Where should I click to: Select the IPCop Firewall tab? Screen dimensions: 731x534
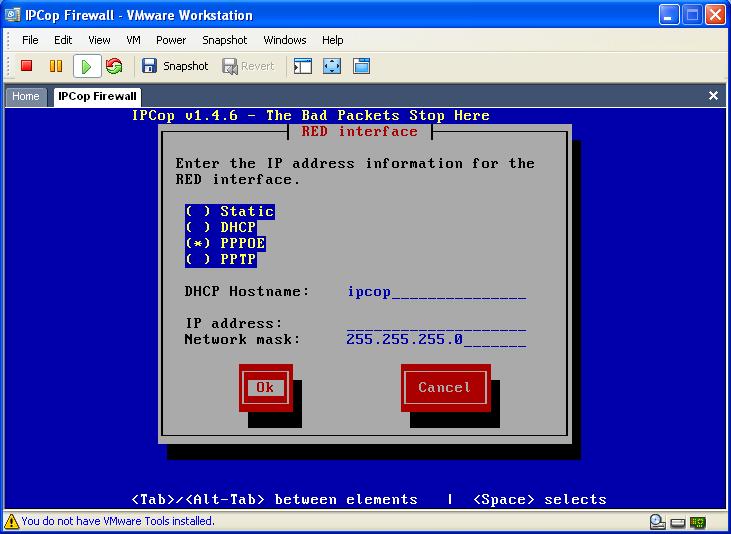click(97, 97)
